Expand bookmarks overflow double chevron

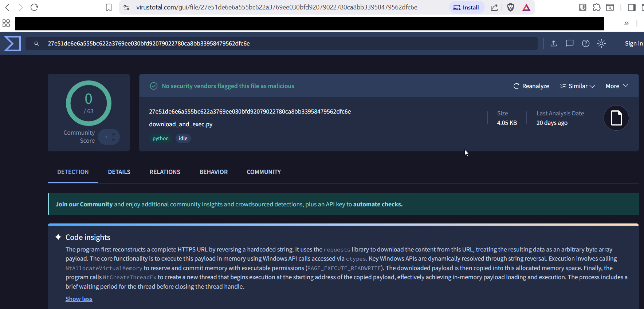627,23
